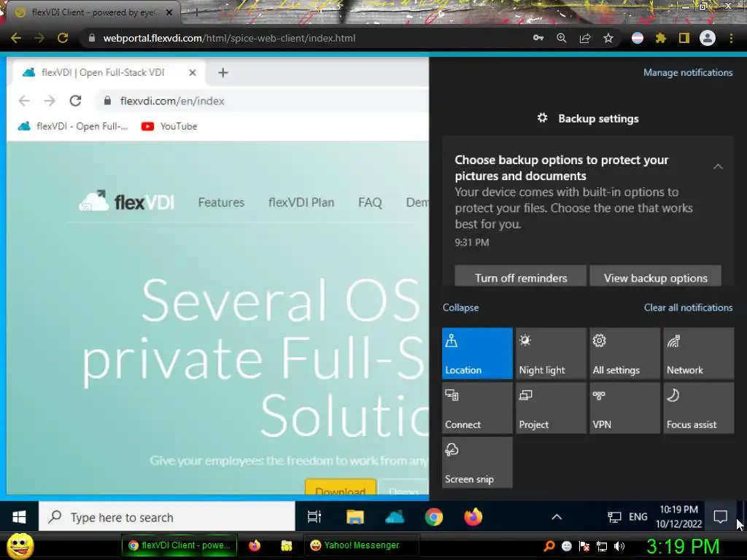Click the Manage notifications link
The width and height of the screenshot is (747, 560).
click(x=687, y=72)
